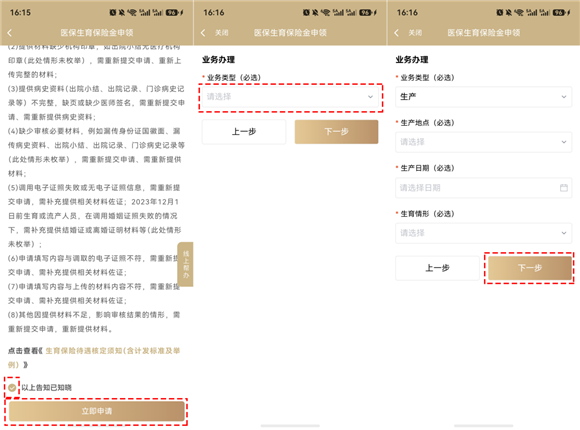This screenshot has height=430, width=580.
Task: Open 业务类型 dropdown showing 生产
Action: [483, 97]
